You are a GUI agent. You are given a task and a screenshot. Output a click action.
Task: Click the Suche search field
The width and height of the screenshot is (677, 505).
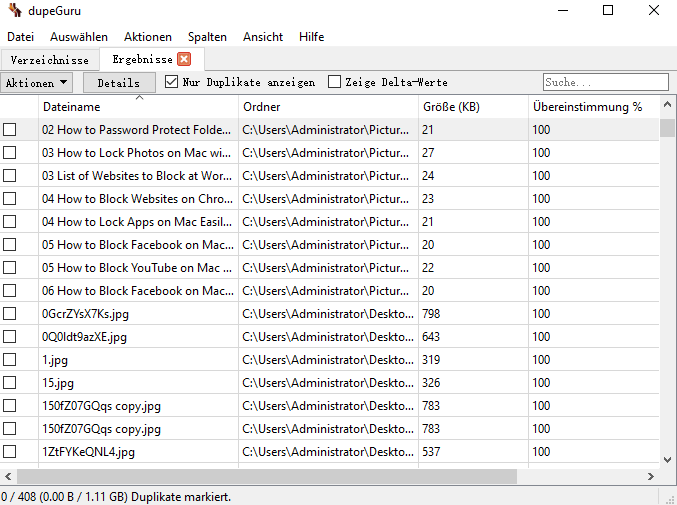605,83
